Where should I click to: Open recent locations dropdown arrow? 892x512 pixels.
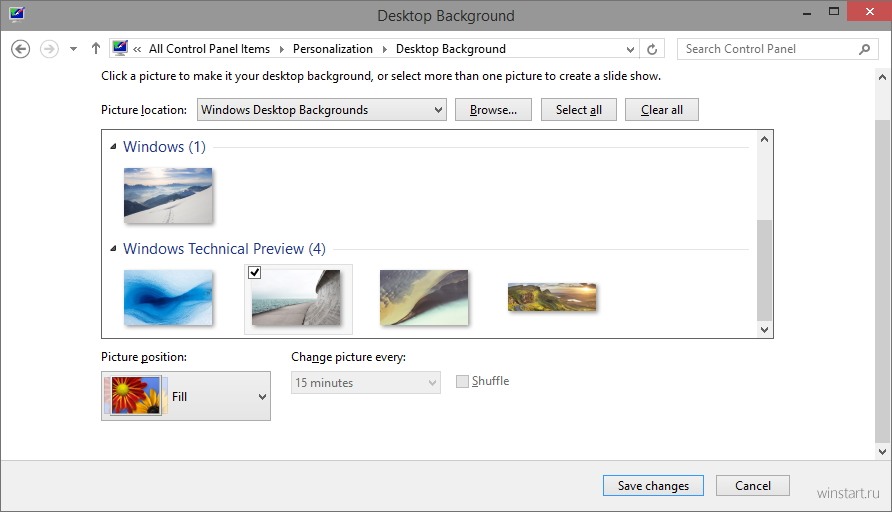pos(73,49)
